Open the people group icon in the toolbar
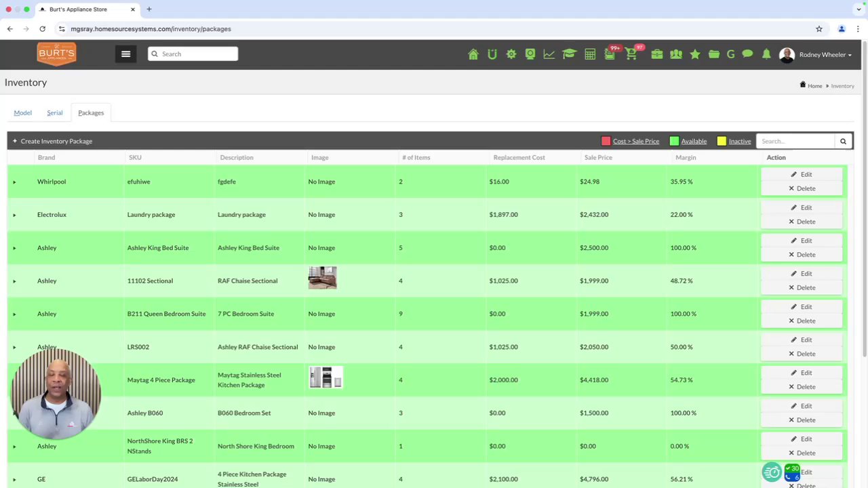The height and width of the screenshot is (488, 868). (x=676, y=54)
